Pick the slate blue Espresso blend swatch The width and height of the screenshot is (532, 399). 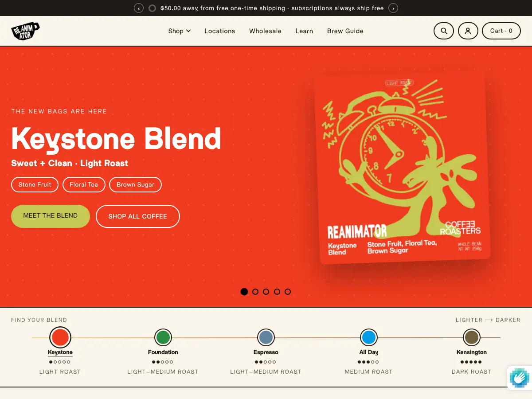tap(266, 337)
